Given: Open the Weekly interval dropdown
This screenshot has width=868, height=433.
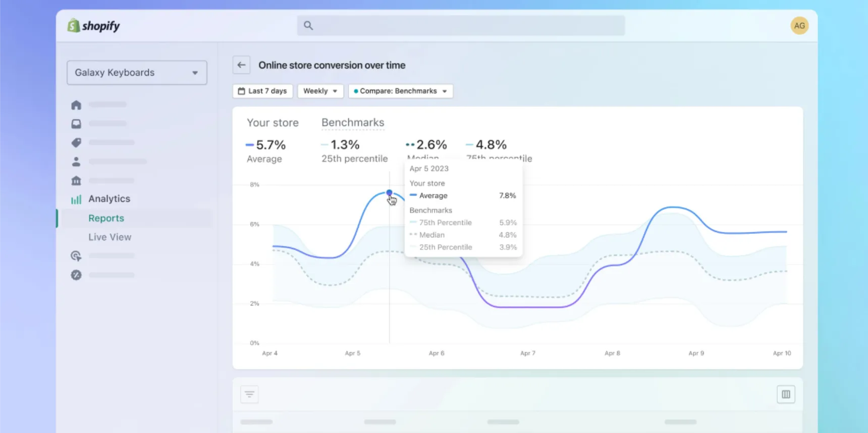Looking at the screenshot, I should point(320,91).
